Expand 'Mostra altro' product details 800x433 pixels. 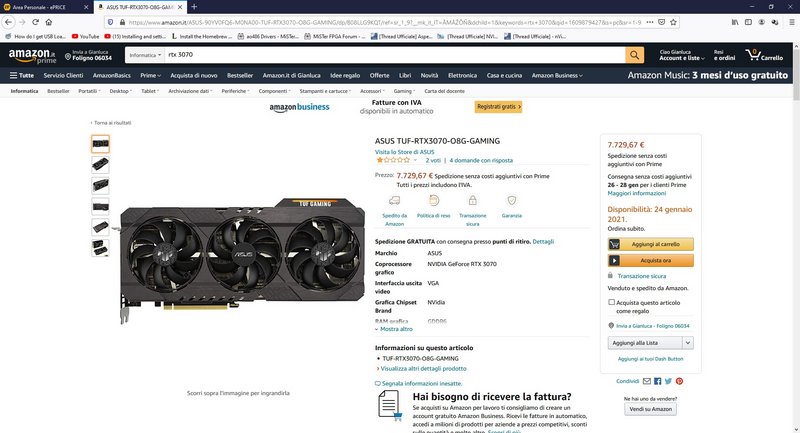tap(393, 329)
